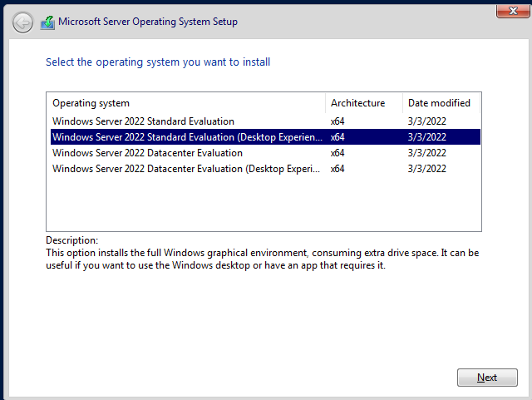Click the date cell in highlighted Standard row
This screenshot has width=532, height=400.
coord(426,137)
